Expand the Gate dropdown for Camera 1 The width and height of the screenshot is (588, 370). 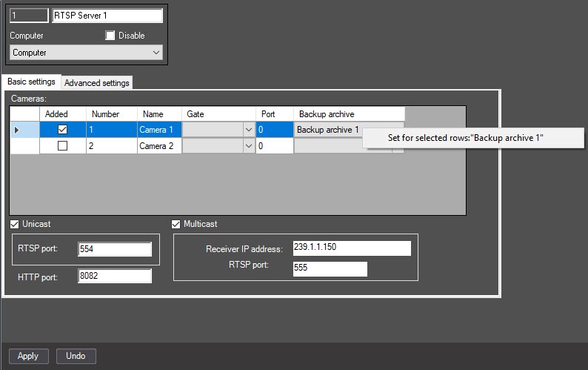(249, 130)
